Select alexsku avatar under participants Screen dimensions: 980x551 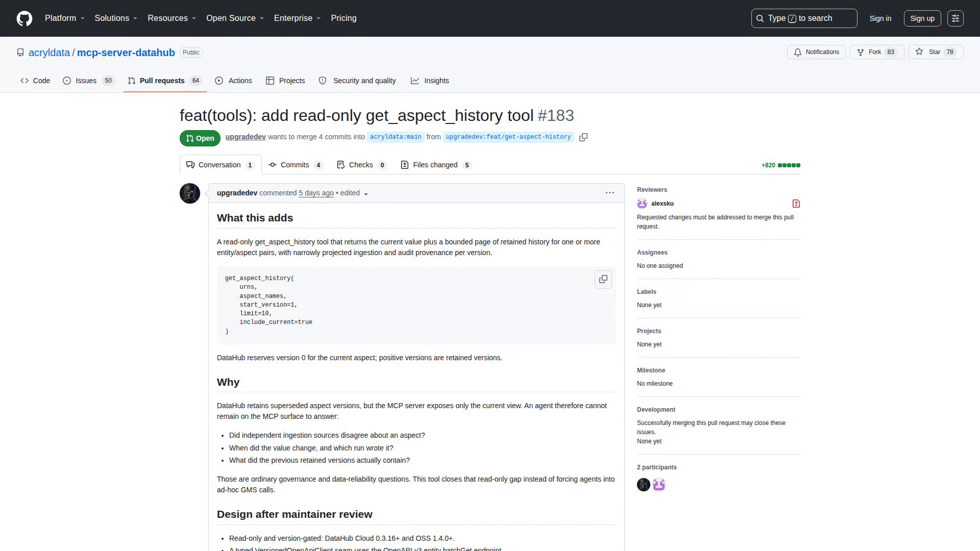(x=659, y=485)
